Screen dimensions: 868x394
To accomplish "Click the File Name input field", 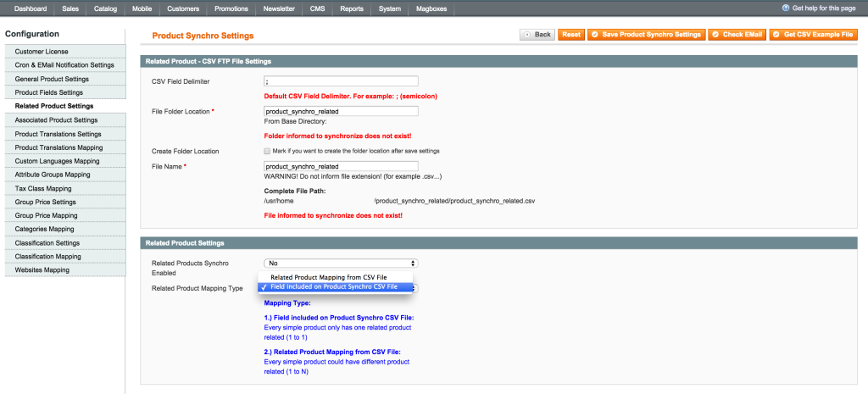I will (x=341, y=166).
